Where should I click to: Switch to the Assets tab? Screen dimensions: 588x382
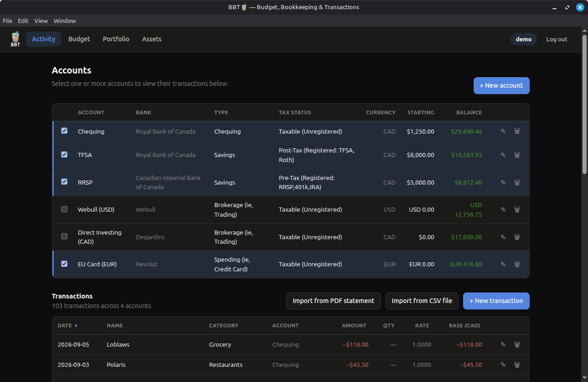tap(152, 39)
